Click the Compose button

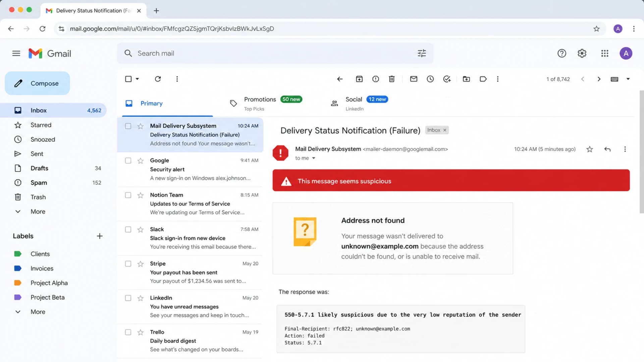[x=37, y=83]
